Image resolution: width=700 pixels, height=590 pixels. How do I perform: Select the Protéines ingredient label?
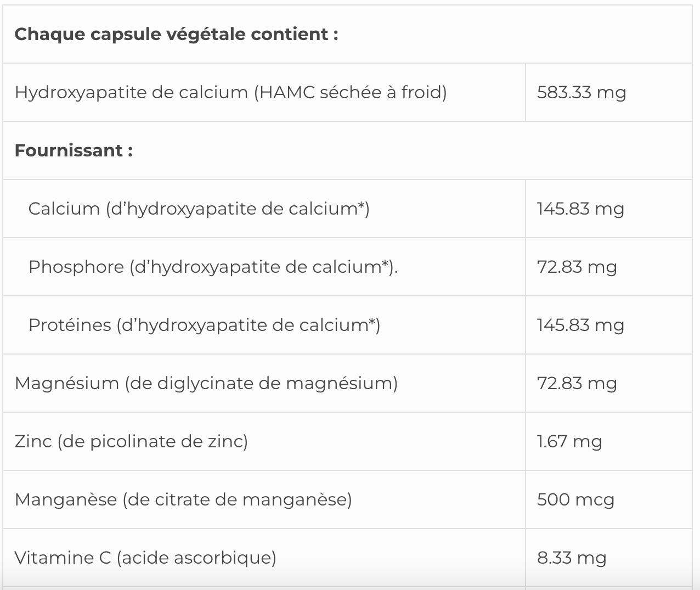click(x=204, y=325)
